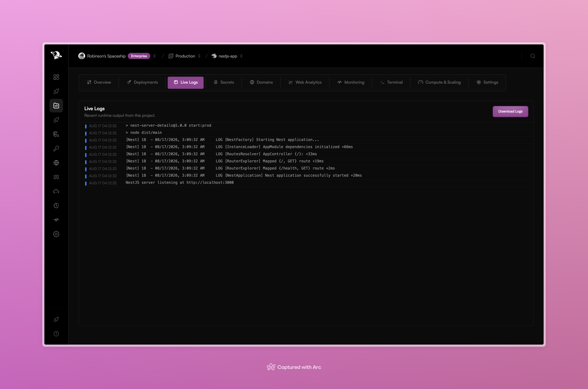The height and width of the screenshot is (389, 588).
Task: Open the database search sidebar icon
Action: 56,134
